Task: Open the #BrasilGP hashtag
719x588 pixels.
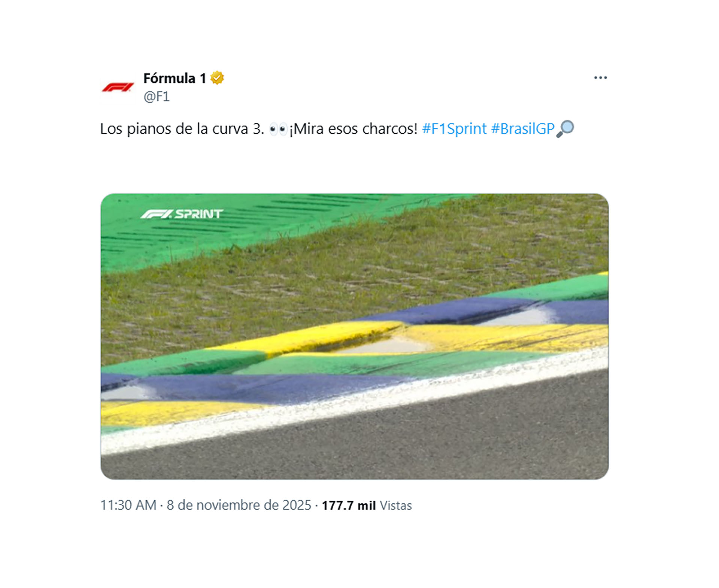Action: [x=523, y=129]
